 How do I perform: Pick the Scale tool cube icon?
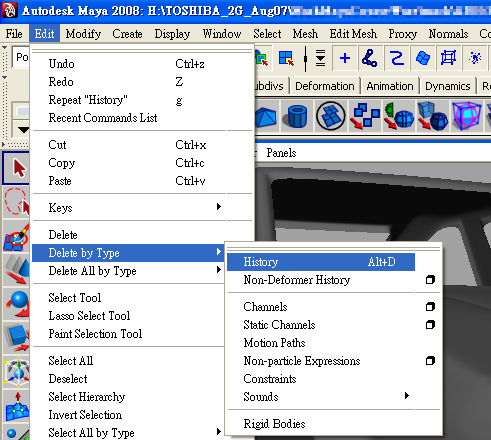pos(16,337)
